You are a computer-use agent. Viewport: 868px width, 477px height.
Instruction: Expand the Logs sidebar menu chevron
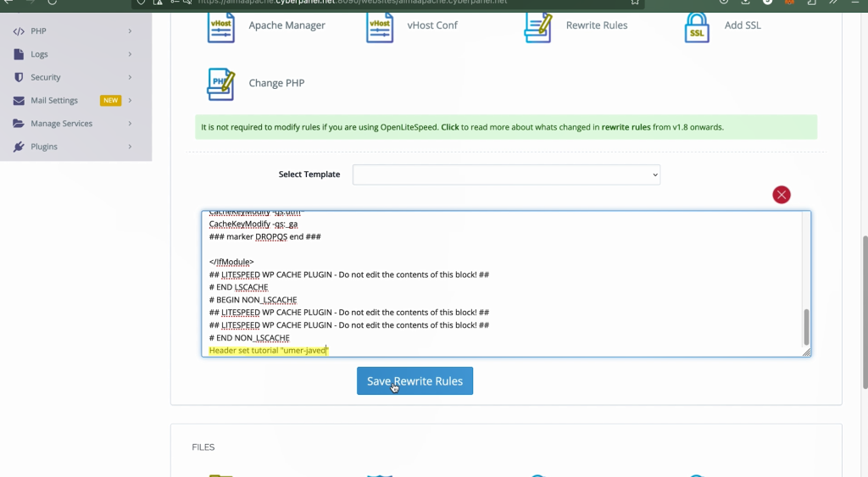point(130,54)
